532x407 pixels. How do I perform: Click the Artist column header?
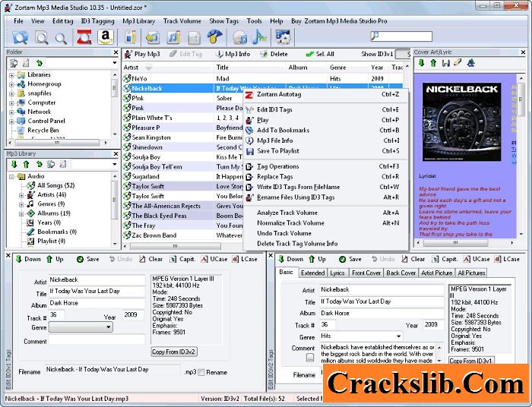[168, 68]
